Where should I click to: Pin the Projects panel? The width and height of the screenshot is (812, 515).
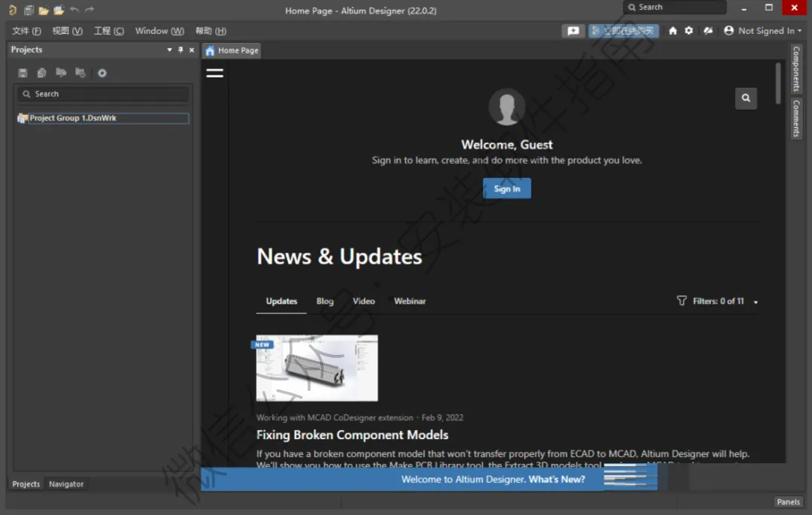tap(180, 50)
